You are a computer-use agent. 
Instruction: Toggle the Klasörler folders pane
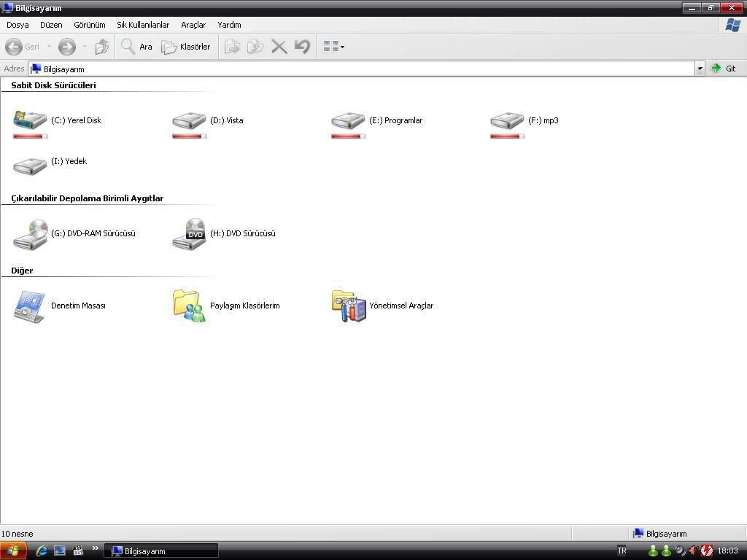point(186,47)
